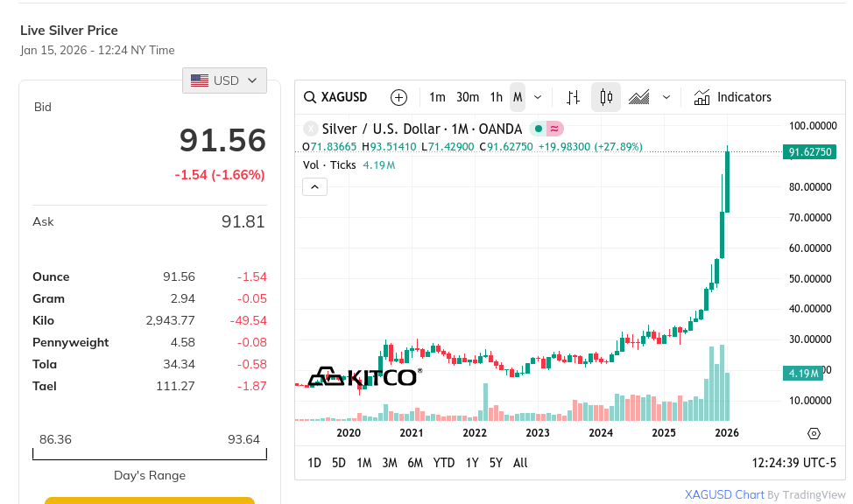Click the ask price 91.81
Viewport: 853px width, 504px height.
click(243, 222)
